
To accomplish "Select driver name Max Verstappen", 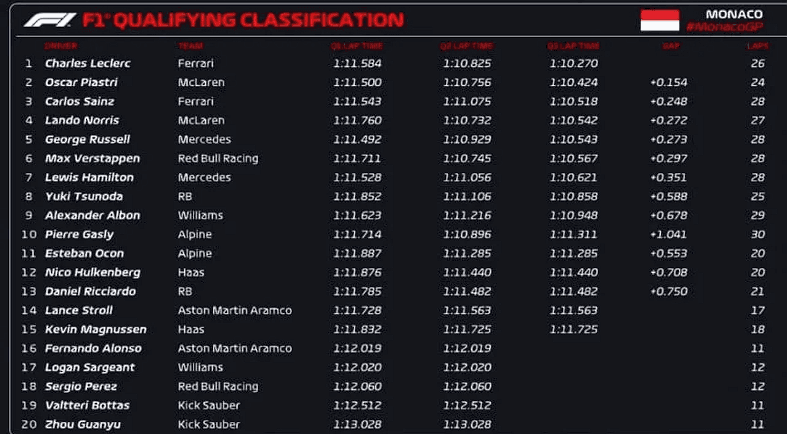I will coord(92,159).
